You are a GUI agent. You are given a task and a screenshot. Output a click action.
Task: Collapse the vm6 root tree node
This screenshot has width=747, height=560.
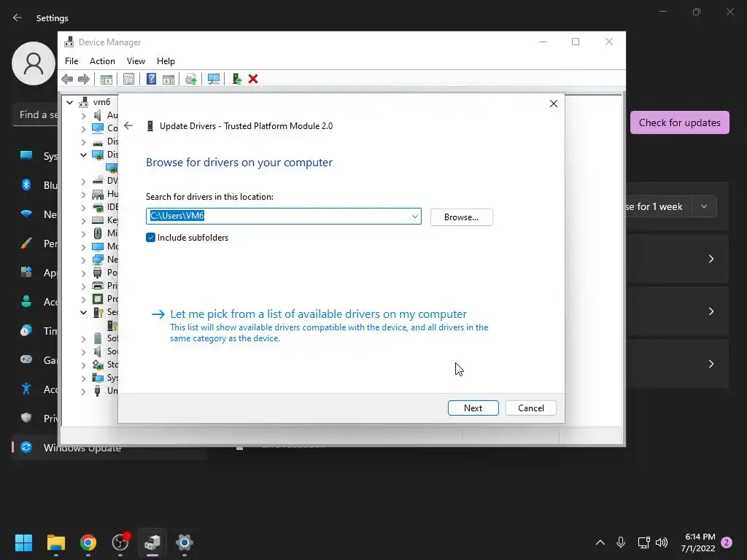(x=69, y=102)
